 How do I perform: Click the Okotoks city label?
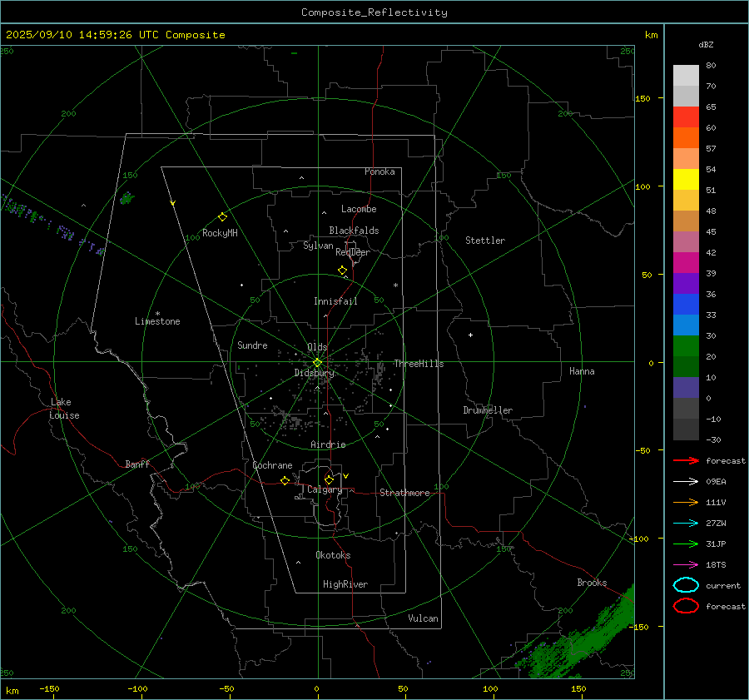coord(333,555)
